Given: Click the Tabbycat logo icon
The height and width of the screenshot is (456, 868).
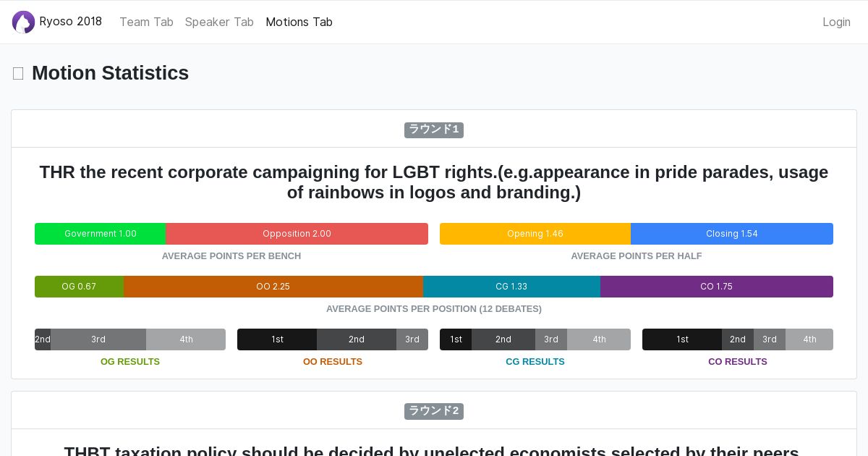Looking at the screenshot, I should tap(23, 22).
